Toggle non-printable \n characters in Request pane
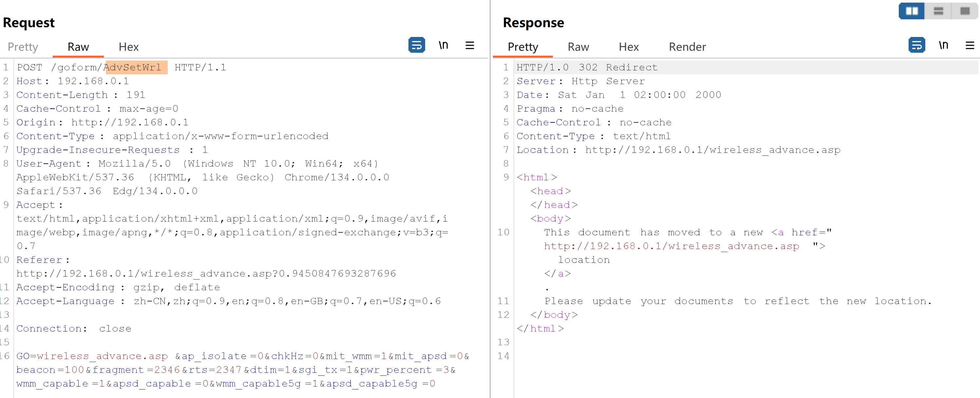980x398 pixels. point(443,45)
